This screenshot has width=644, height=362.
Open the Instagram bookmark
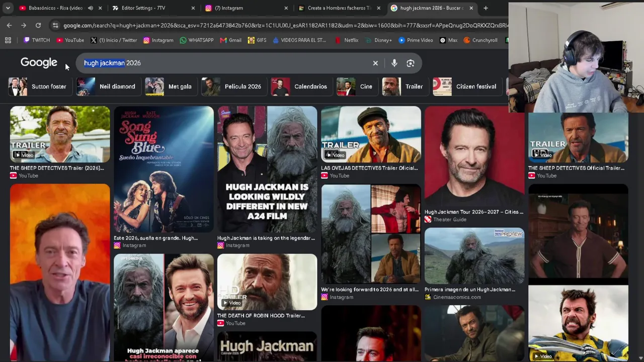pyautogui.click(x=158, y=40)
